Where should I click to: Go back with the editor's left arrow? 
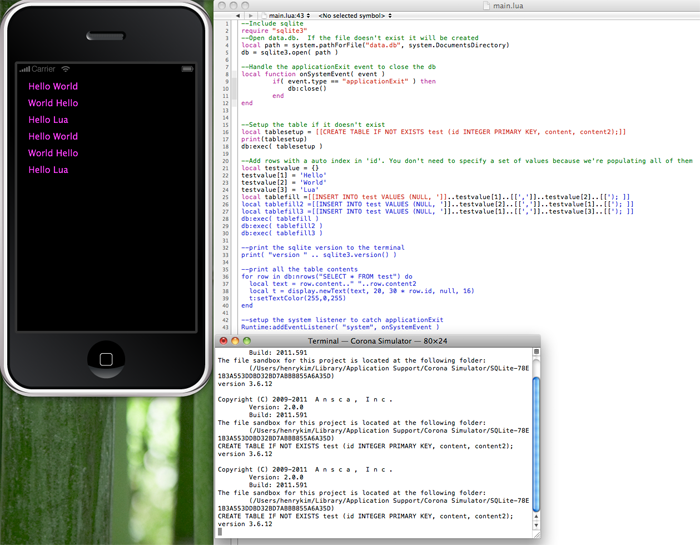pos(238,16)
